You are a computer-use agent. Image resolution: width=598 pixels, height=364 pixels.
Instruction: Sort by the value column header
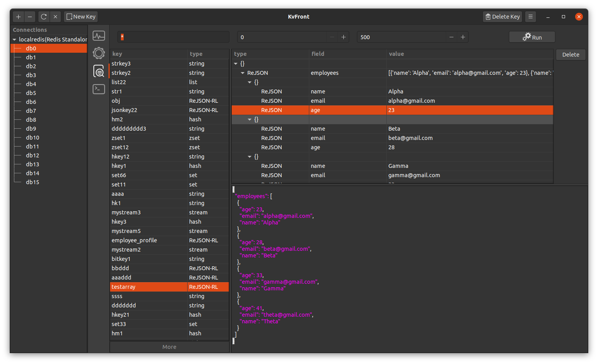470,54
